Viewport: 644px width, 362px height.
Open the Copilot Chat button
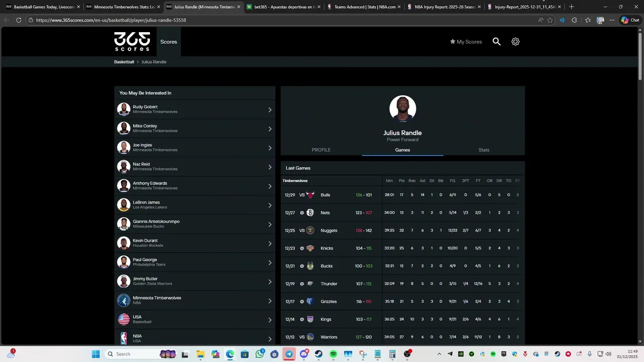[x=630, y=20]
